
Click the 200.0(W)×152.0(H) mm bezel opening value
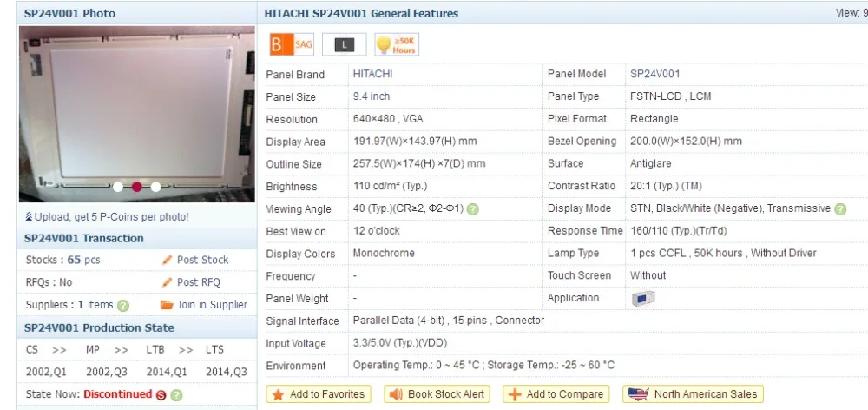[x=686, y=142]
